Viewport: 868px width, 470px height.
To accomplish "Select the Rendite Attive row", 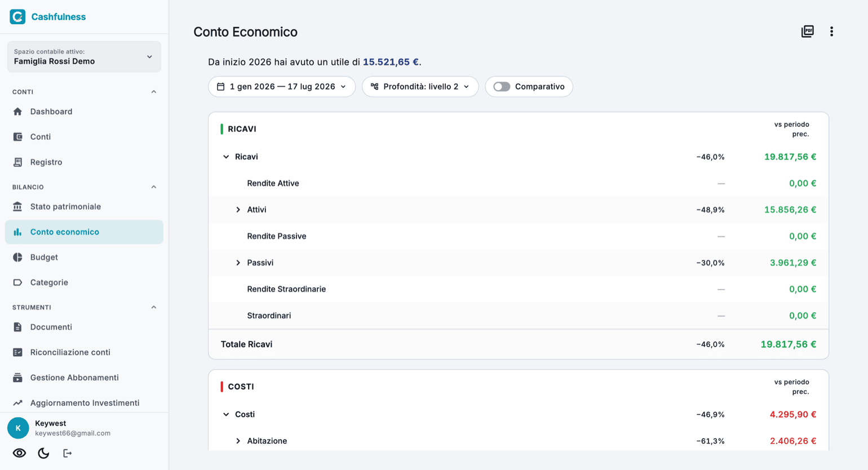I will pyautogui.click(x=519, y=183).
